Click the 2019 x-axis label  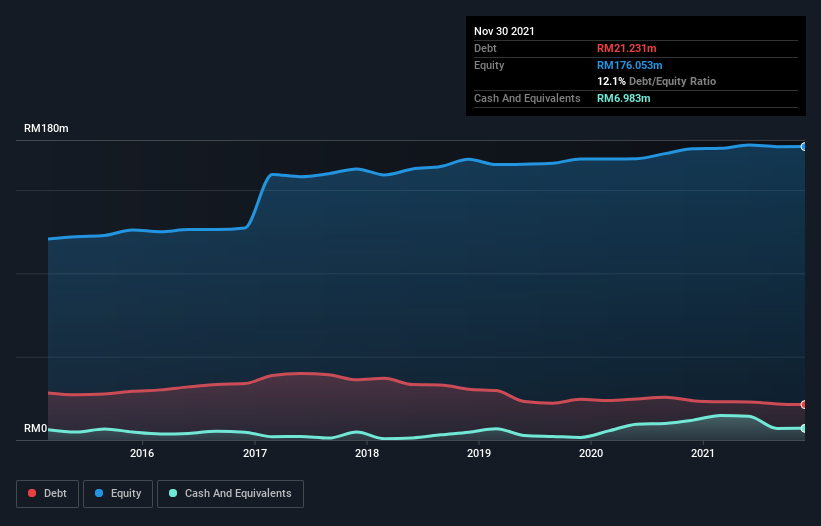(x=479, y=453)
